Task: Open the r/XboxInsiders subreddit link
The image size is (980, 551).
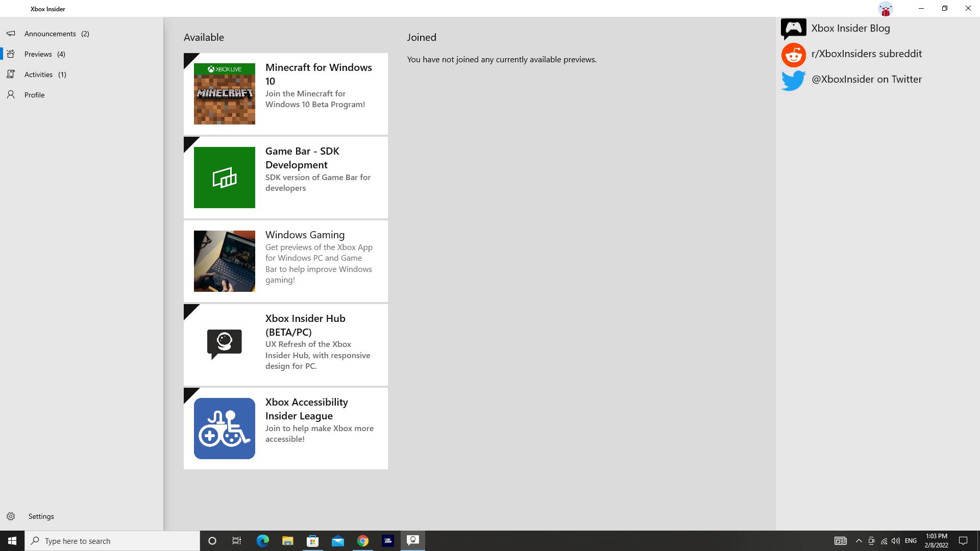Action: (866, 54)
